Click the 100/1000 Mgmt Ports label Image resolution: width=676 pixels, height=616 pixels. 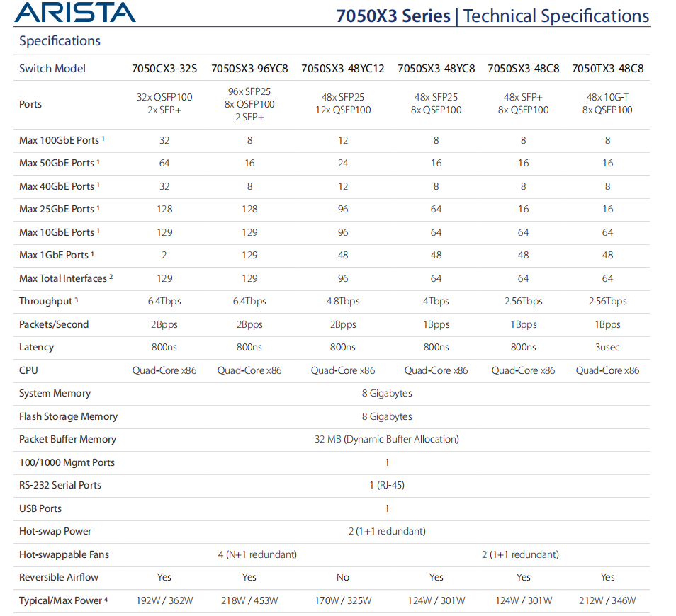click(x=67, y=463)
